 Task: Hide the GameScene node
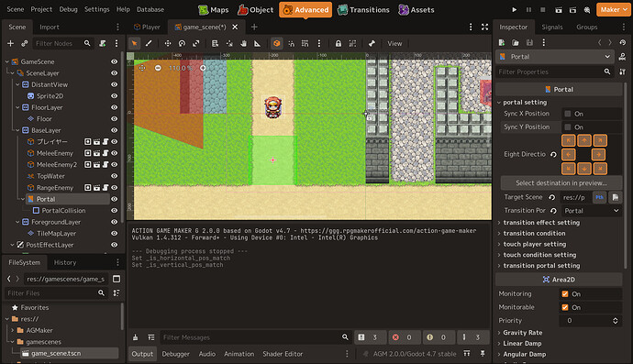click(115, 61)
